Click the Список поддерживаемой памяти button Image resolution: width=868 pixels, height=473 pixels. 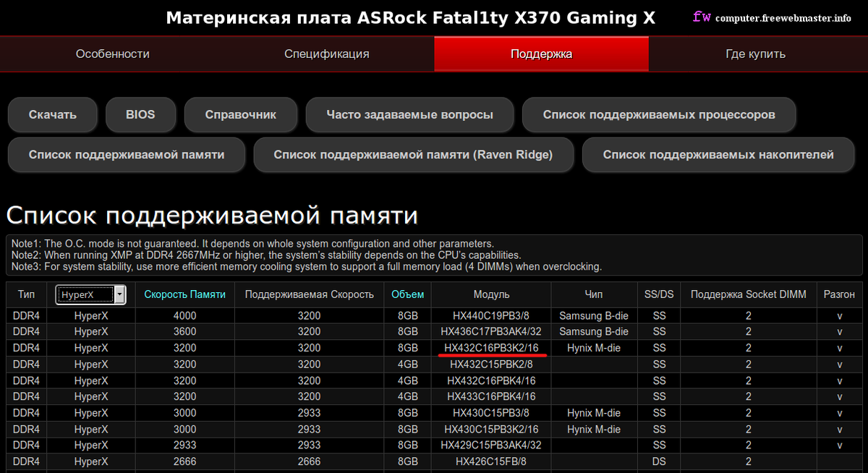point(127,155)
